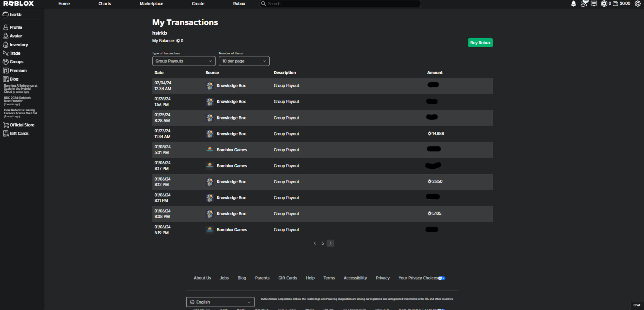Image resolution: width=644 pixels, height=310 pixels.
Task: Open the settings gear icon
Action: click(637, 4)
